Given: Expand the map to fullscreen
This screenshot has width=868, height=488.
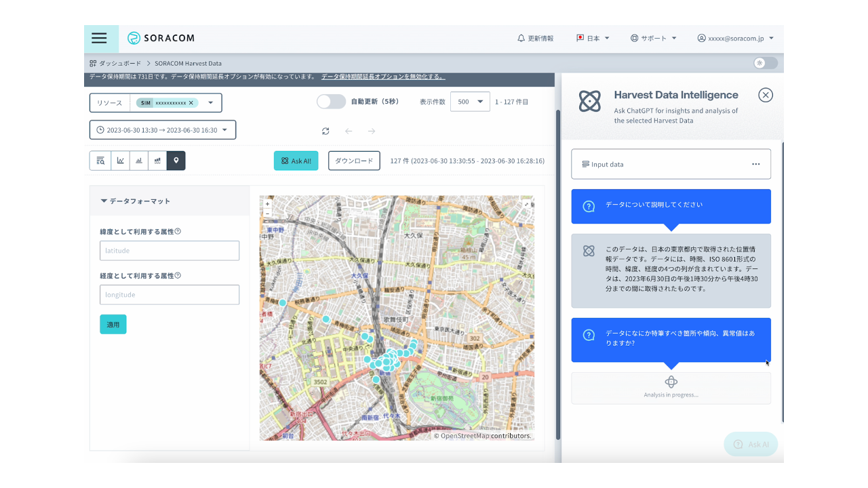Looking at the screenshot, I should (526, 203).
